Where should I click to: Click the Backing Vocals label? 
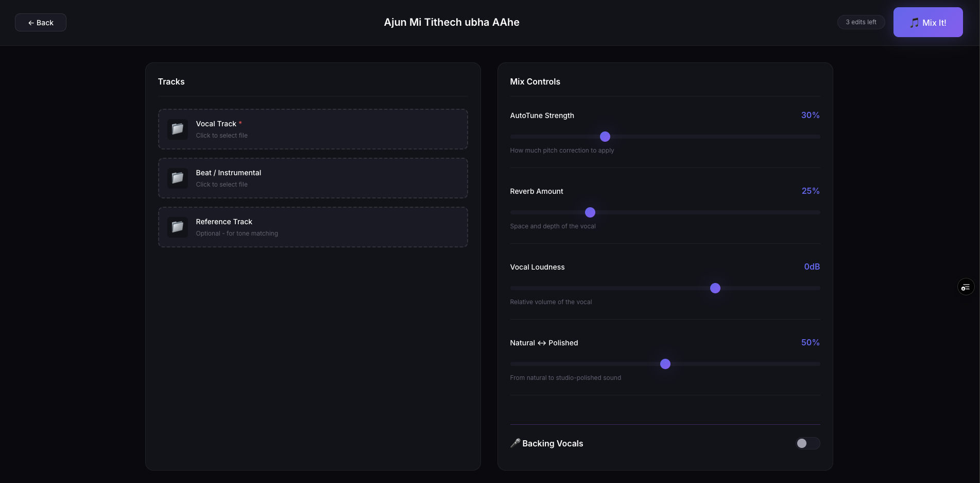[553, 443]
